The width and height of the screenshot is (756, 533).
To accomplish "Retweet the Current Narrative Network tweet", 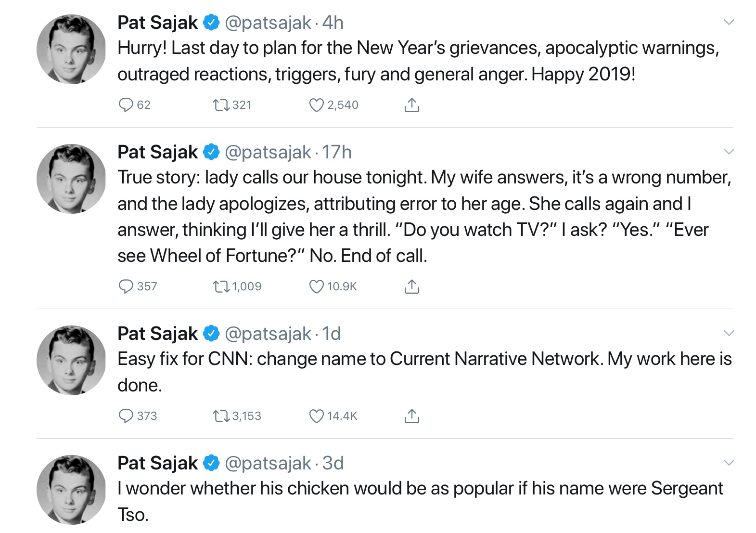I will (221, 416).
